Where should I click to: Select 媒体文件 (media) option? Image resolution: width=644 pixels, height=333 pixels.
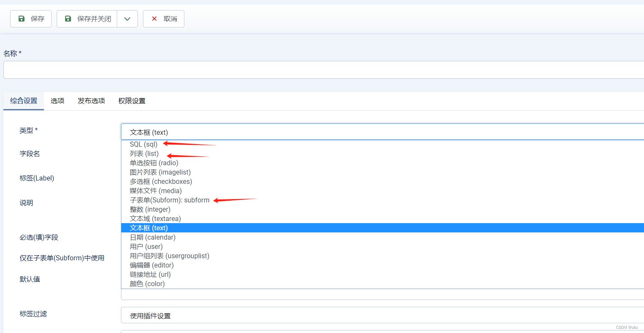tap(382, 191)
